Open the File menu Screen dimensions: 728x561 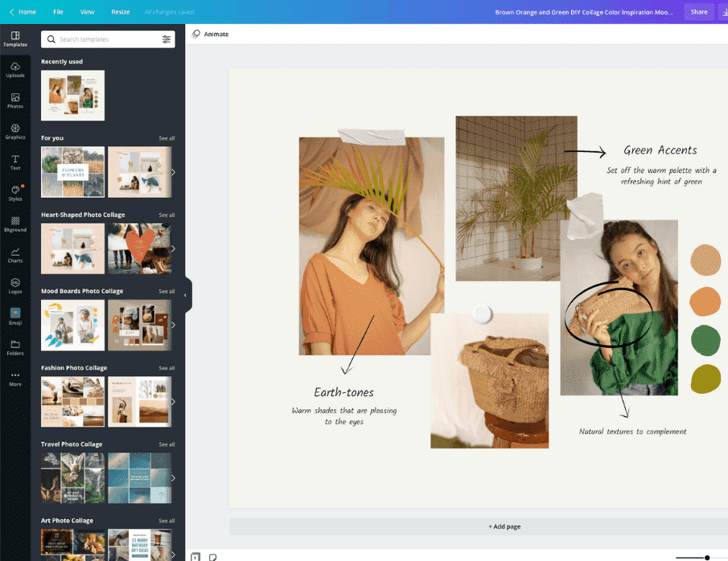click(x=58, y=12)
